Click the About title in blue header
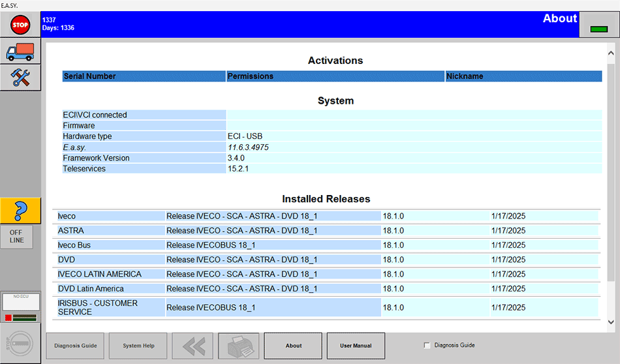Image resolution: width=620 pixels, height=364 pixels. 560,18
